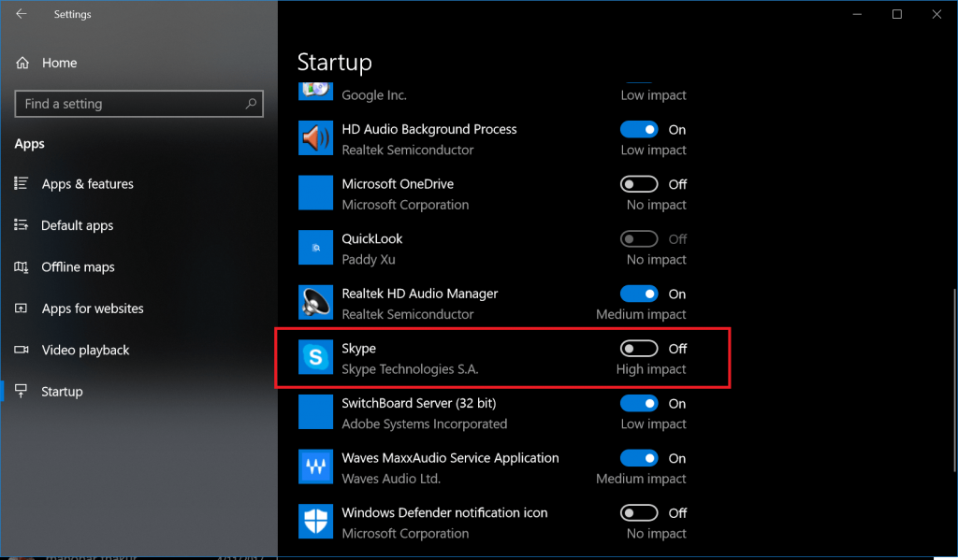The width and height of the screenshot is (958, 560).
Task: Click the SwitchBoard Server app icon
Action: [315, 411]
